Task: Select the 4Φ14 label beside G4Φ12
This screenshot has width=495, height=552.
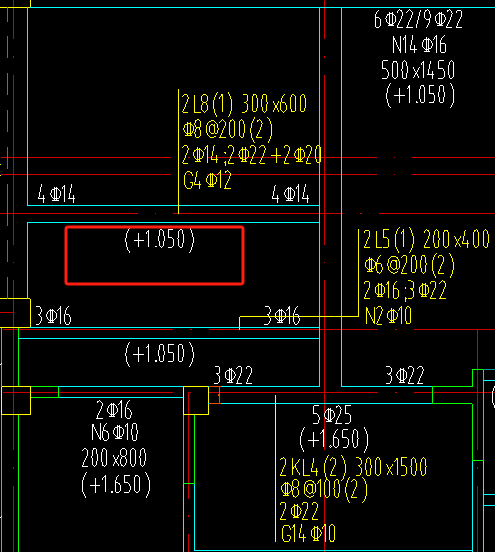Action: (x=290, y=194)
